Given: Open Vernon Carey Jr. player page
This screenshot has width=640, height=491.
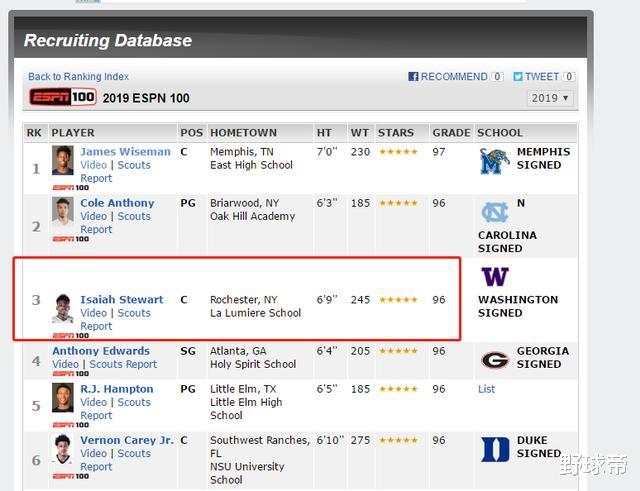Looking at the screenshot, I should coord(127,440).
